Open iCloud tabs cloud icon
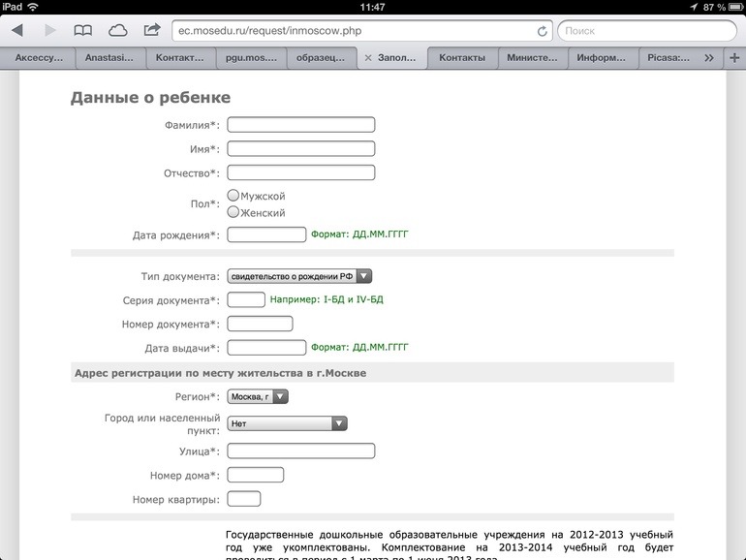The width and height of the screenshot is (746, 560). 117,31
